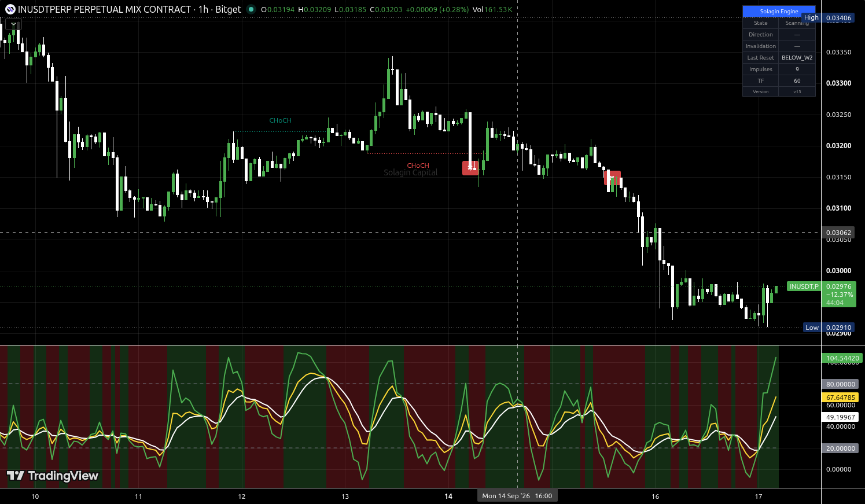Viewport: 865px width, 504px height.
Task: Click the Mon 14 Sep '26 16:00 time label
Action: click(x=517, y=496)
